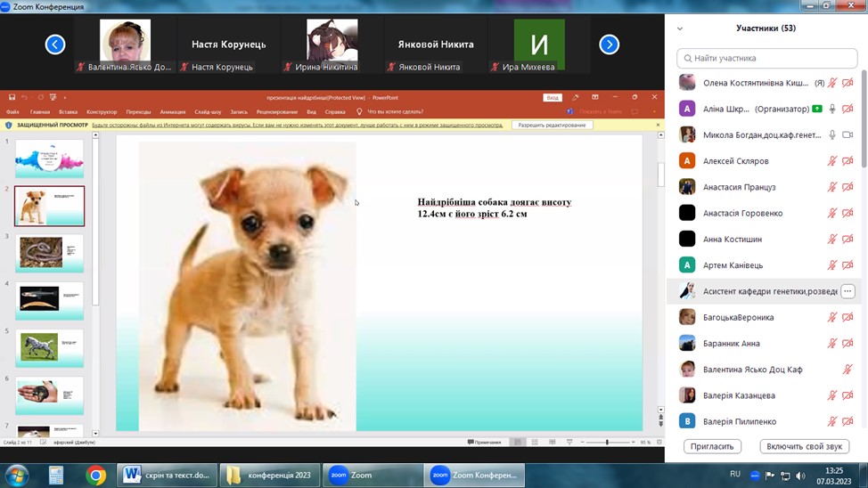Screen dimensions: 868x488
Task: Collapse the Участники panel chevron
Action: pos(680,28)
